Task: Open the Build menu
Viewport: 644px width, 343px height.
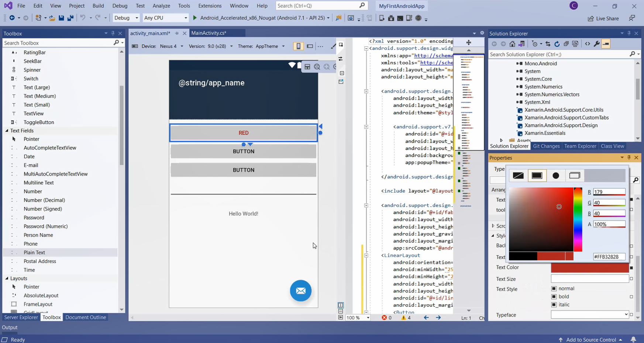Action: 98,6
